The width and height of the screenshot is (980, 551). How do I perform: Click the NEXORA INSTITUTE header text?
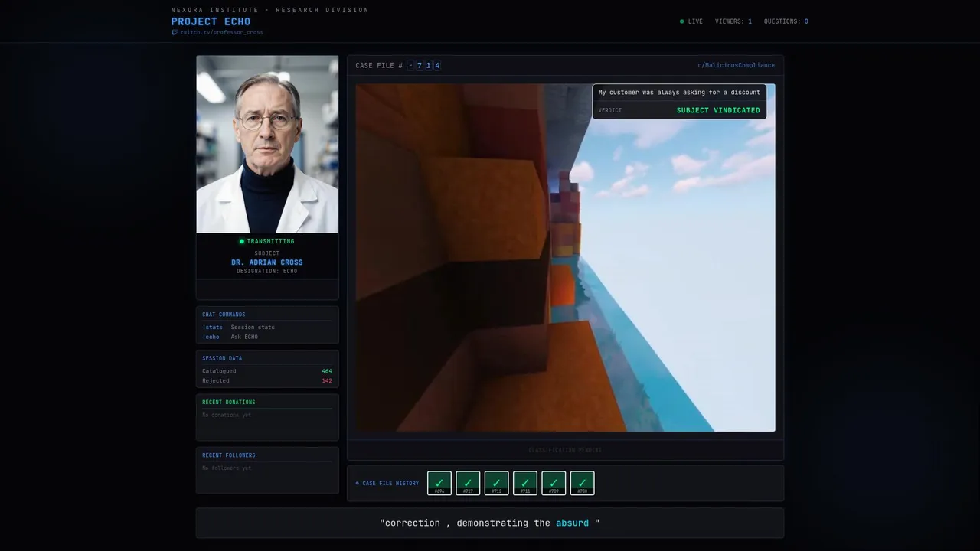click(270, 10)
